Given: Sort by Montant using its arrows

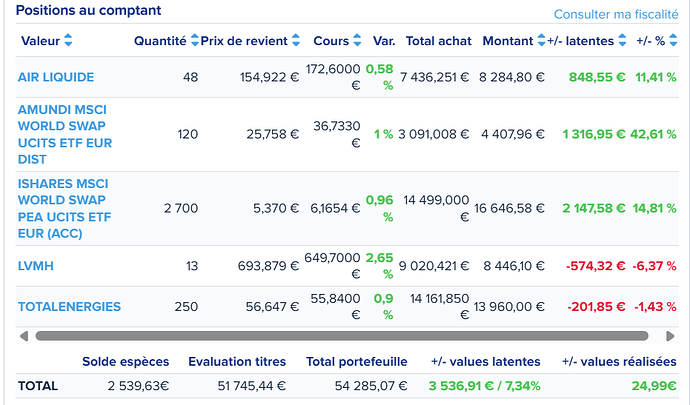Looking at the screenshot, I should click(x=540, y=41).
